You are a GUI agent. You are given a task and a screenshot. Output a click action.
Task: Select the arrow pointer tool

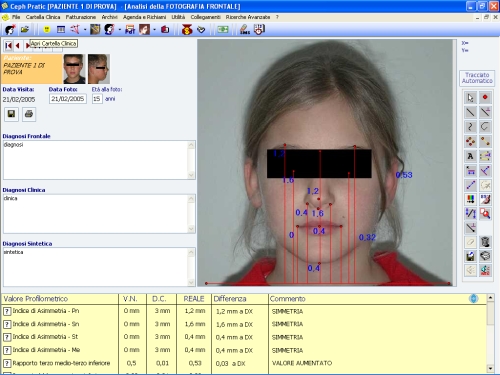pos(470,98)
